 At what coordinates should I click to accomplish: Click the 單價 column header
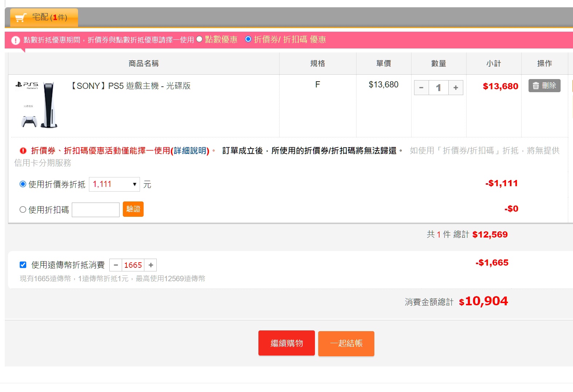point(383,63)
